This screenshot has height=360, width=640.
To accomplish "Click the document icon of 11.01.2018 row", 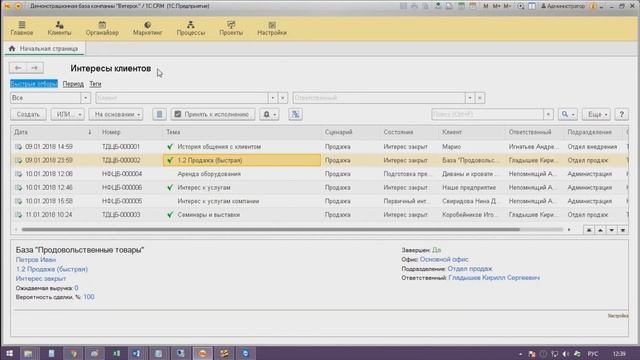I will [18, 215].
